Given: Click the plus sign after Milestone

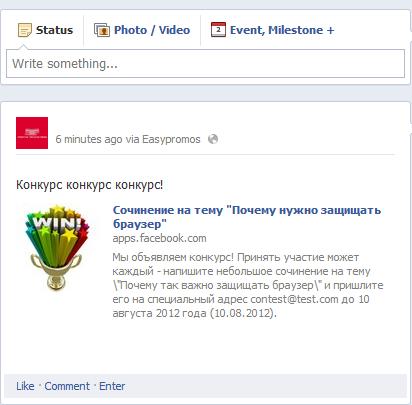Looking at the screenshot, I should 330,30.
